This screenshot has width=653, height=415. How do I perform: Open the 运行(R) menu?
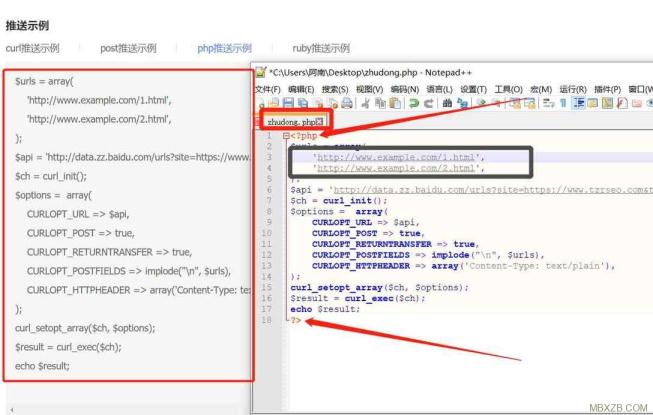point(573,89)
